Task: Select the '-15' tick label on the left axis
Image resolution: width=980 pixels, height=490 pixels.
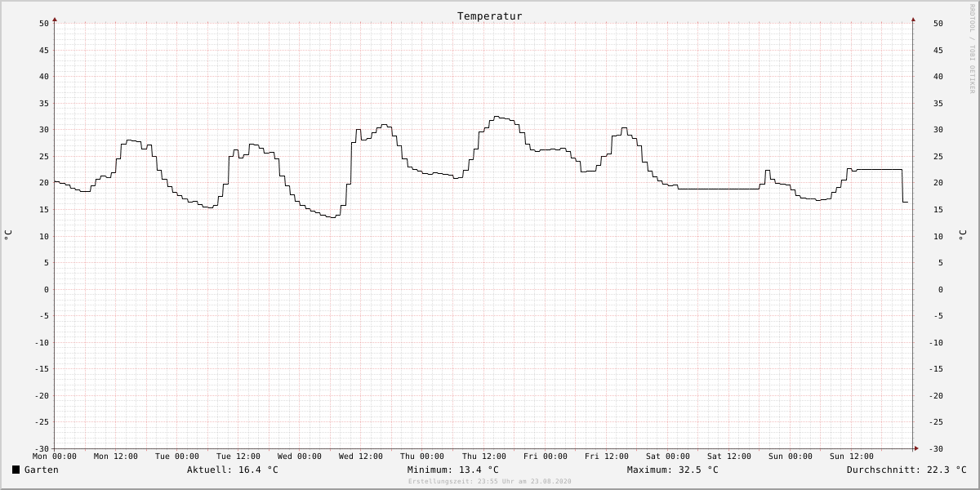Action: (x=42, y=369)
